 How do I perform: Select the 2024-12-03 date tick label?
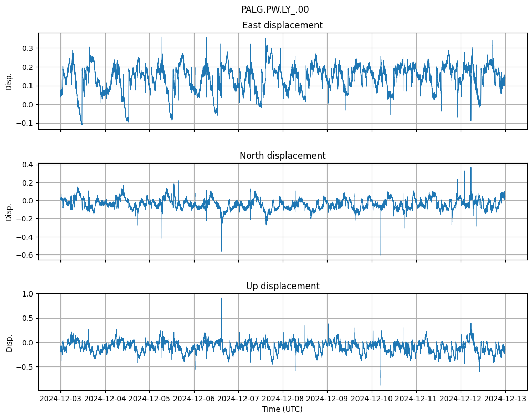[x=60, y=399]
